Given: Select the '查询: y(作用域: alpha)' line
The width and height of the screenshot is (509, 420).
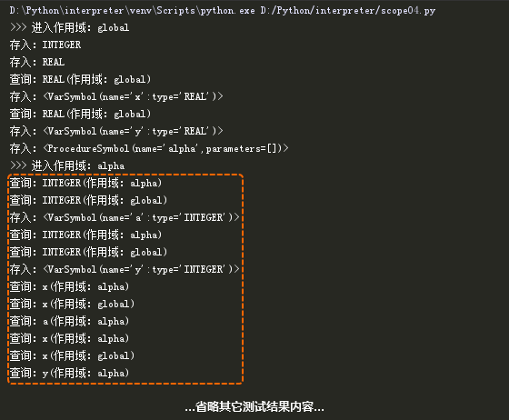Looking at the screenshot, I should click(x=69, y=373).
